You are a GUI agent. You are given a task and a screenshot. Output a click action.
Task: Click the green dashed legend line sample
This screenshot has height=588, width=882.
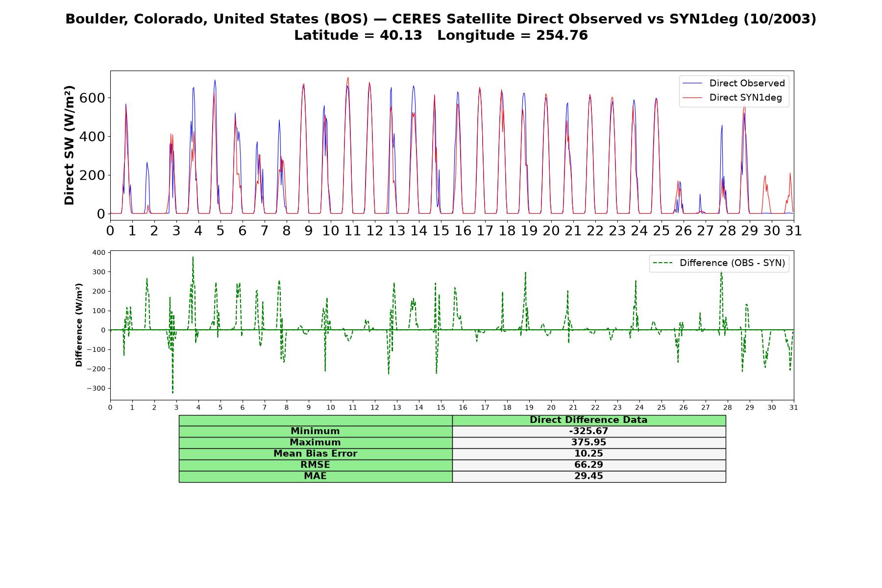pyautogui.click(x=663, y=263)
